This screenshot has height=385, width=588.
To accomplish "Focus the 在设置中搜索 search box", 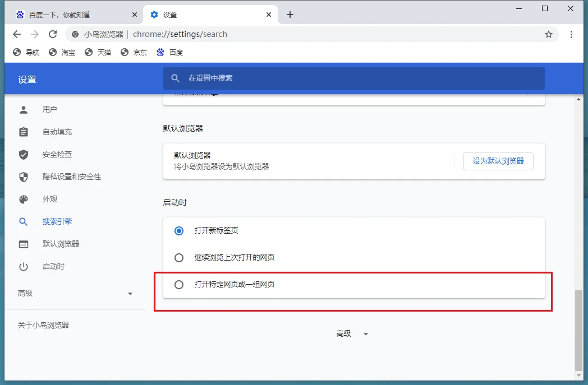I will click(353, 78).
